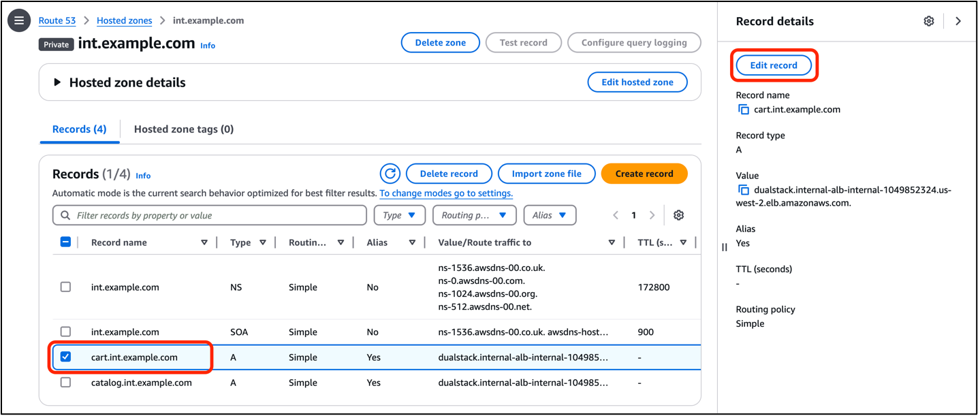Click the SOA type cell

(239, 332)
